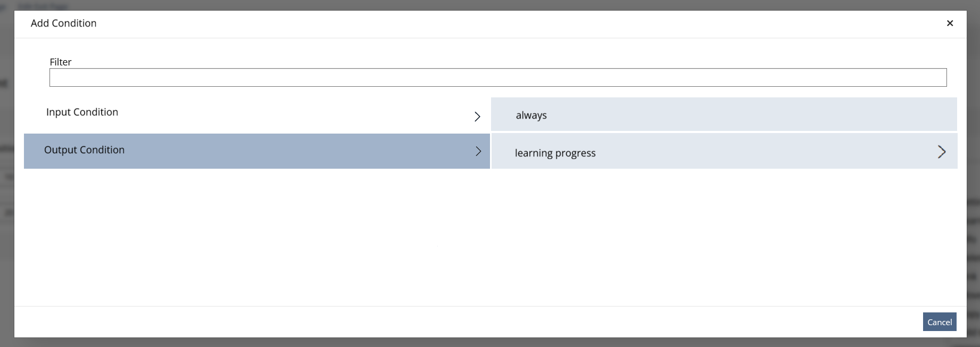Pick the Input Condition label text
The width and height of the screenshot is (980, 347).
pyautogui.click(x=82, y=112)
